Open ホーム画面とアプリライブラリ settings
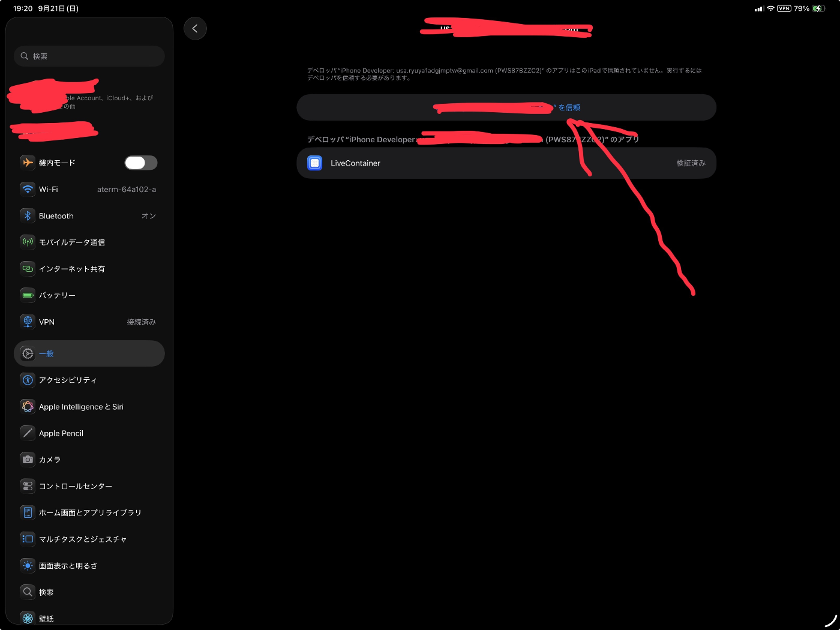This screenshot has height=630, width=840. click(89, 512)
